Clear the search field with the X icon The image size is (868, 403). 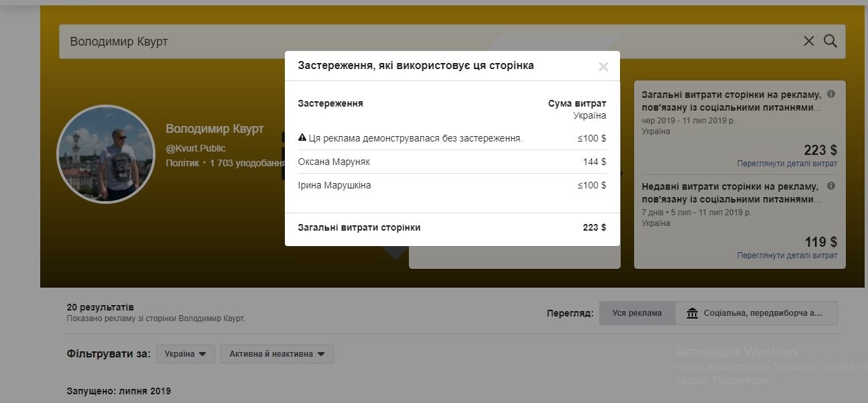808,42
